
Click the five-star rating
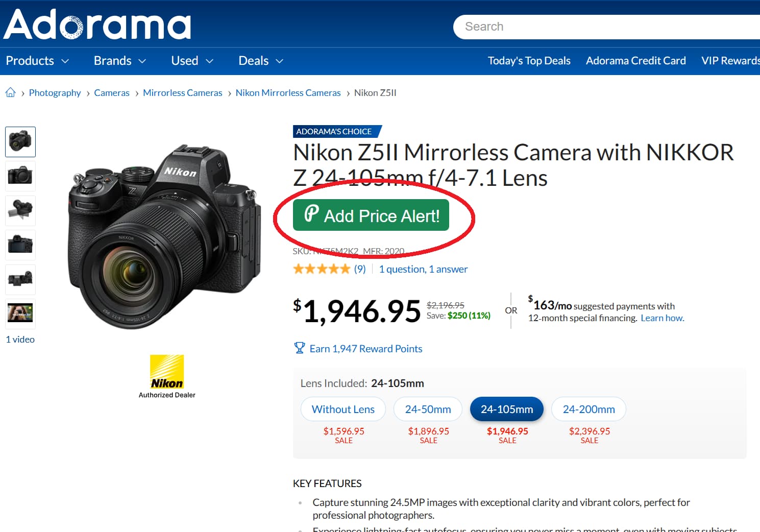coord(322,269)
